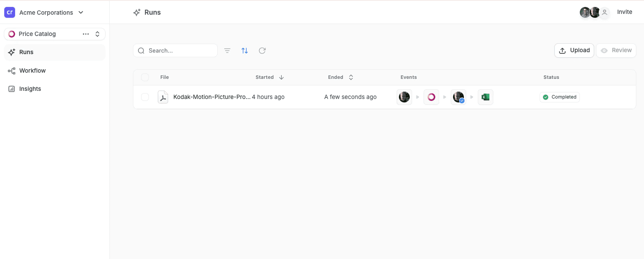
Task: Click the first member avatar in header
Action: point(585,12)
